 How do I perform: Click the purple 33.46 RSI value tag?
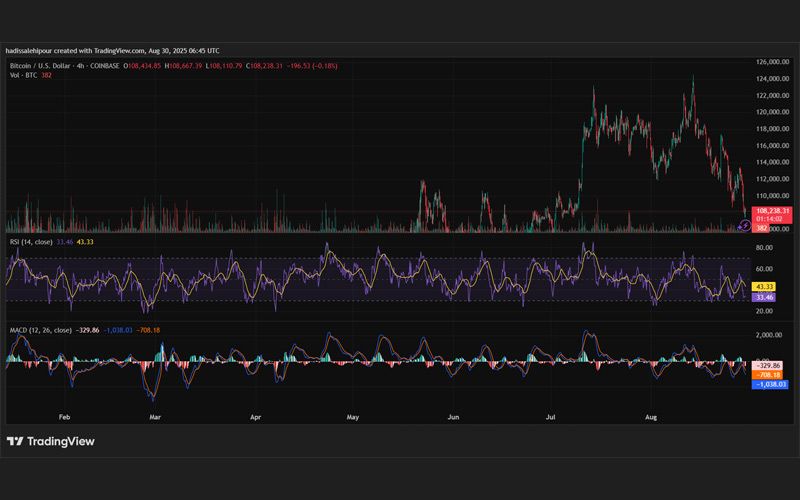pyautogui.click(x=764, y=297)
